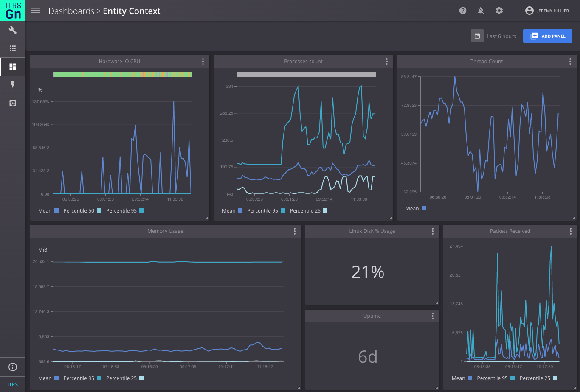
Task: Open the Hardware IO CPU panel options menu
Action: pyautogui.click(x=203, y=62)
